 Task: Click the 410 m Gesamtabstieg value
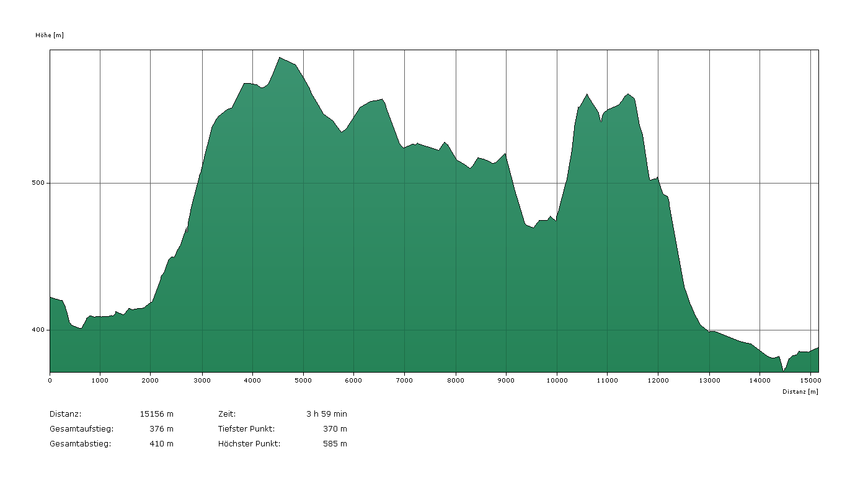161,443
